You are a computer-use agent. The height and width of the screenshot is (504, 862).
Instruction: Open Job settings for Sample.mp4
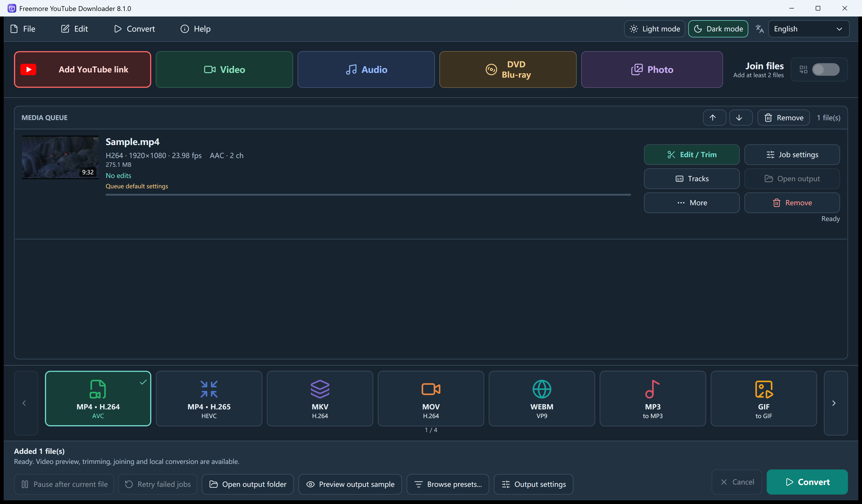792,155
